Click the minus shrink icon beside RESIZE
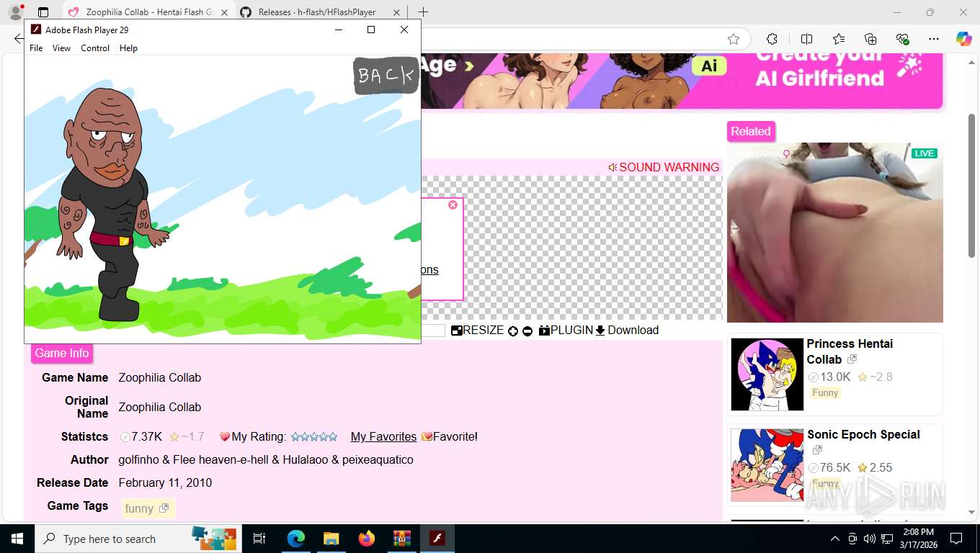The height and width of the screenshot is (553, 980). tap(527, 331)
